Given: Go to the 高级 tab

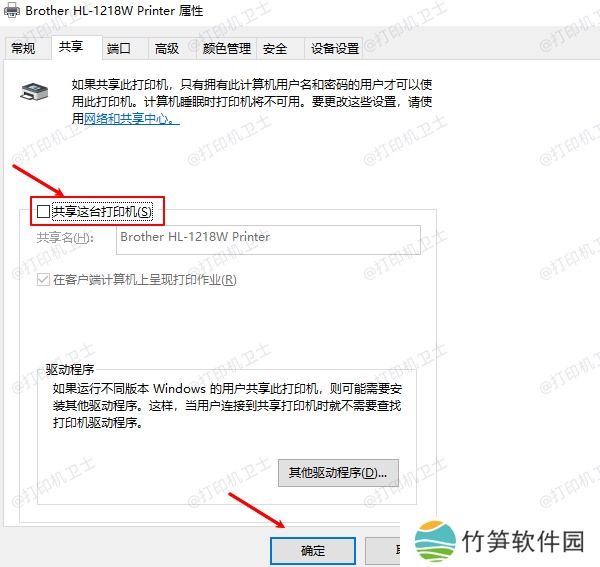Looking at the screenshot, I should point(166,48).
